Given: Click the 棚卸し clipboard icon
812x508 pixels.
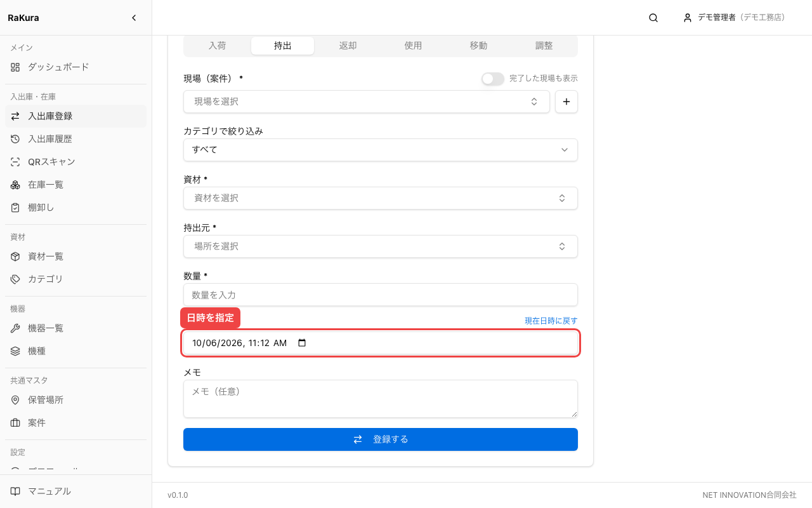Looking at the screenshot, I should (x=15, y=208).
